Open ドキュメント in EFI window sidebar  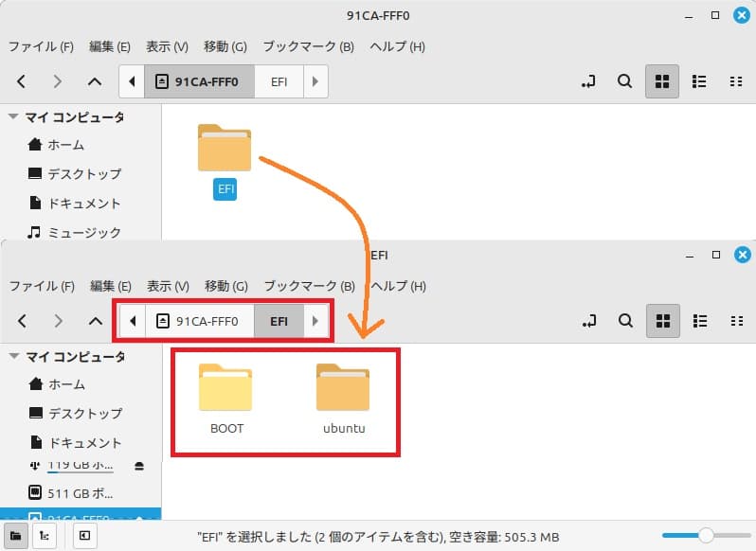(x=76, y=443)
